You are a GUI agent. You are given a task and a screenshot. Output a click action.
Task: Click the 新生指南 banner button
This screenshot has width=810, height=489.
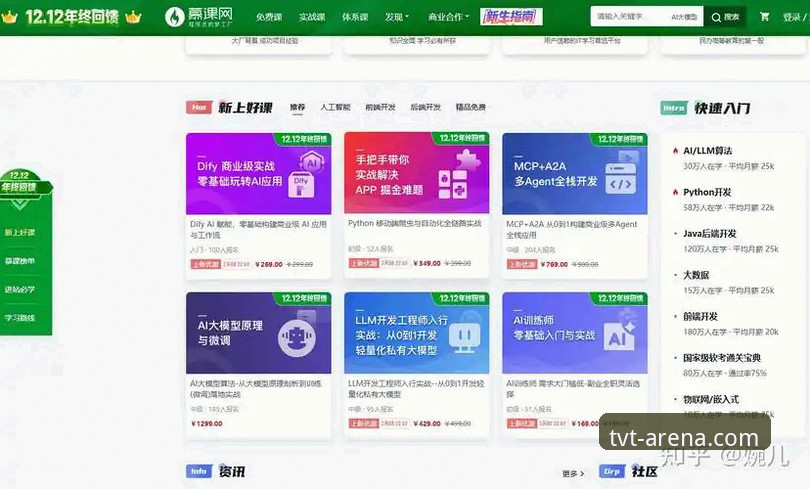(511, 17)
